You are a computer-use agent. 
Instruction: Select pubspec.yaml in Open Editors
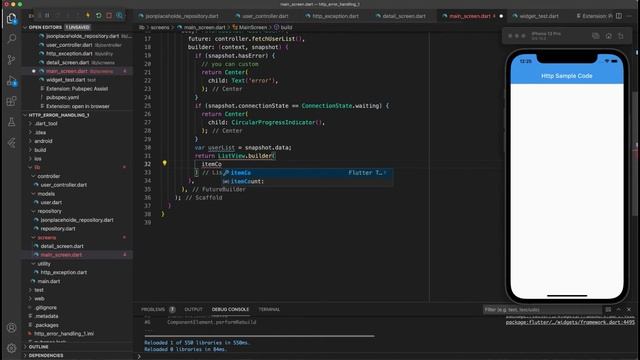[62, 98]
